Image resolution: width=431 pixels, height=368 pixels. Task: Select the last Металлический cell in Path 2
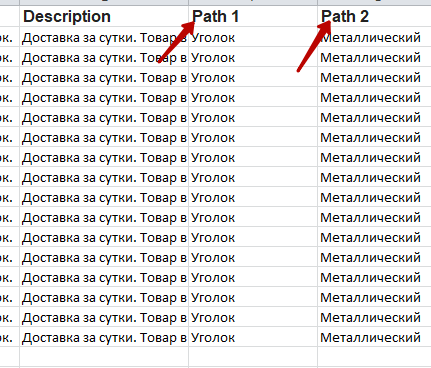374,337
